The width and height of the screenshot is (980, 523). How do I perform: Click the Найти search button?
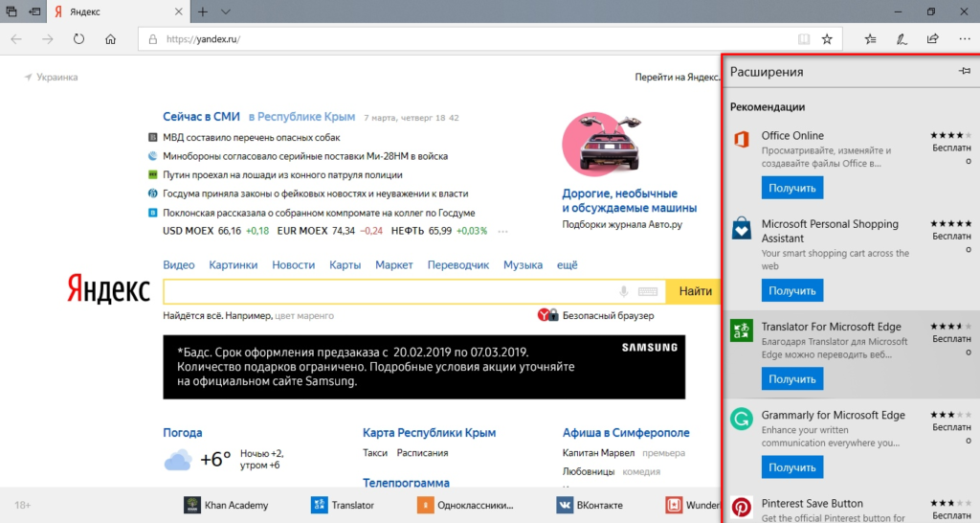click(x=695, y=291)
